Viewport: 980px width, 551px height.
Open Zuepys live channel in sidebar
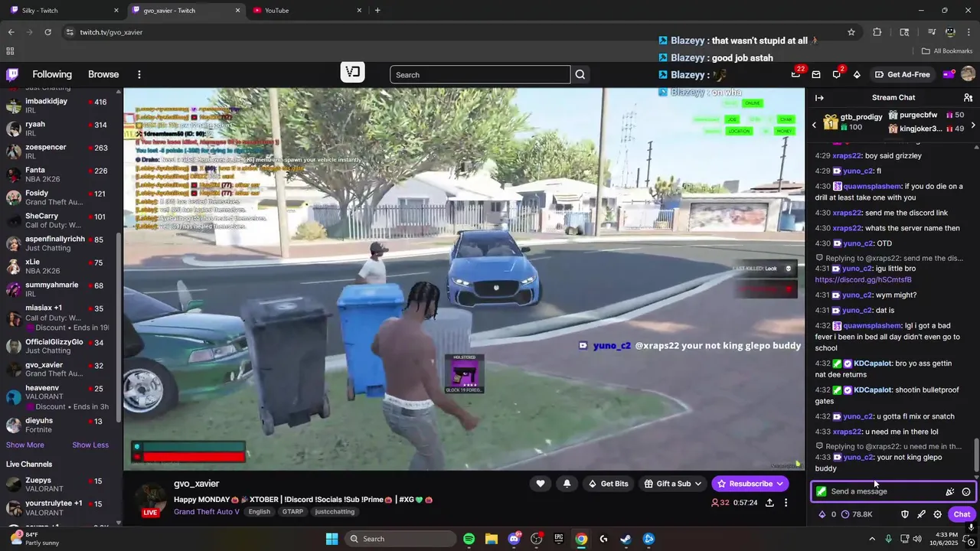[x=60, y=484]
